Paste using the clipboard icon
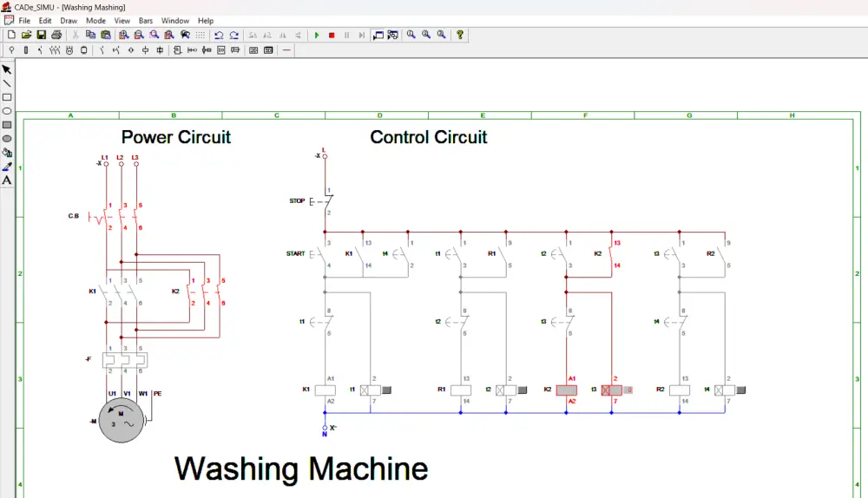This screenshot has width=868, height=498. click(105, 35)
